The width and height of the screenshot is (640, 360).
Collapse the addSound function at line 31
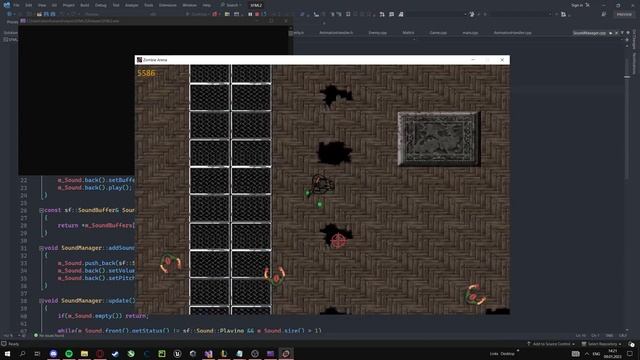point(41,248)
